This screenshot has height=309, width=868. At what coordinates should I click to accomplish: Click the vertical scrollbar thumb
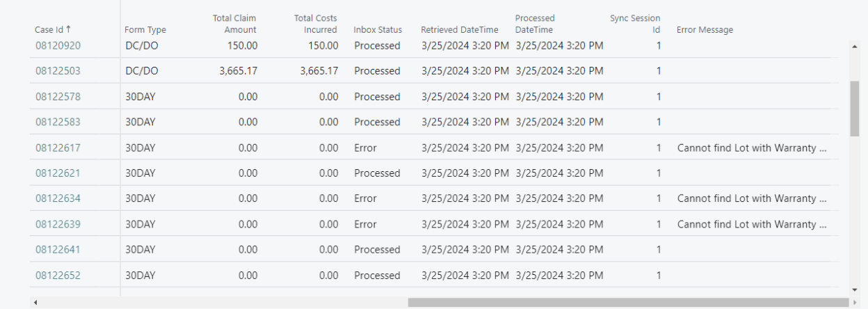(x=855, y=108)
